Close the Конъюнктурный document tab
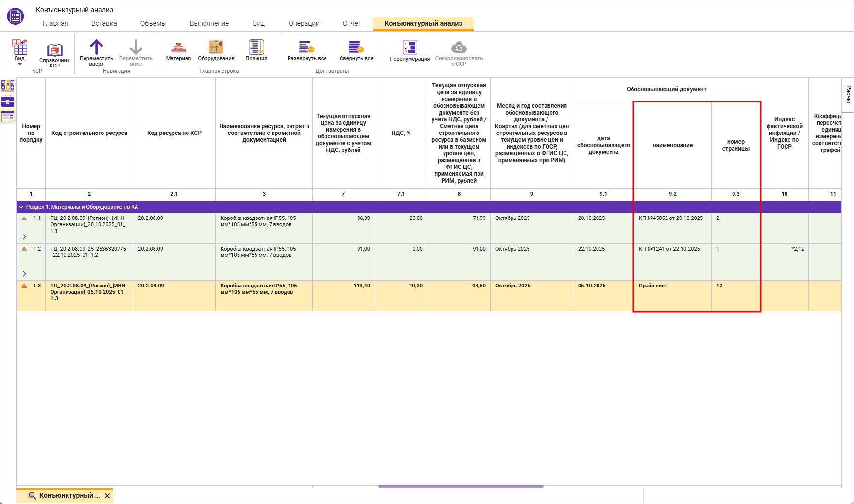854x504 pixels. pos(107,496)
